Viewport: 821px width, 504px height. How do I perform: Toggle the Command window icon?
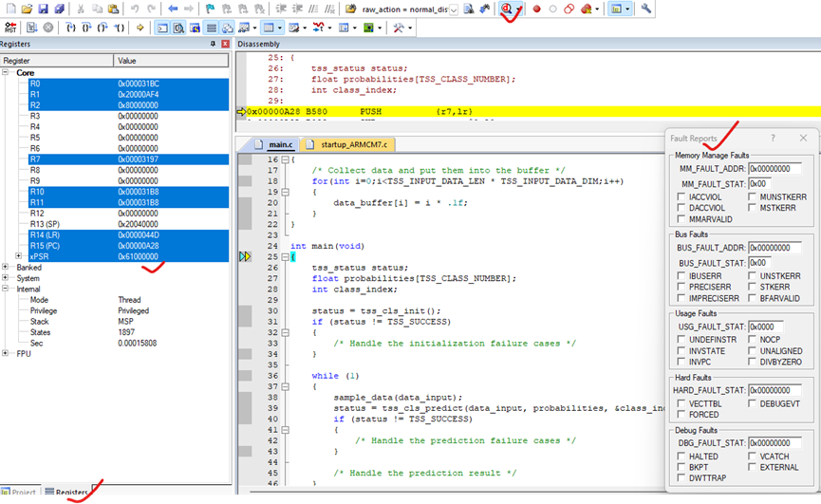coord(163,28)
